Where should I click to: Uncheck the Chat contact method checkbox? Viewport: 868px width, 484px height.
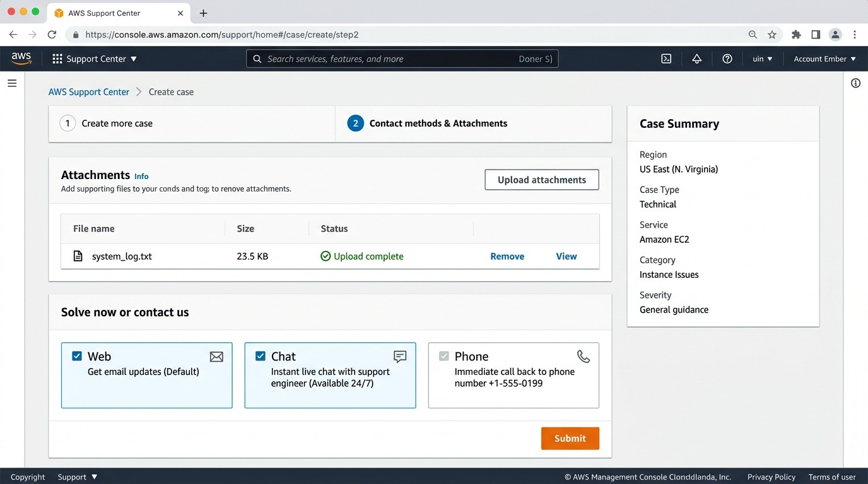click(261, 356)
